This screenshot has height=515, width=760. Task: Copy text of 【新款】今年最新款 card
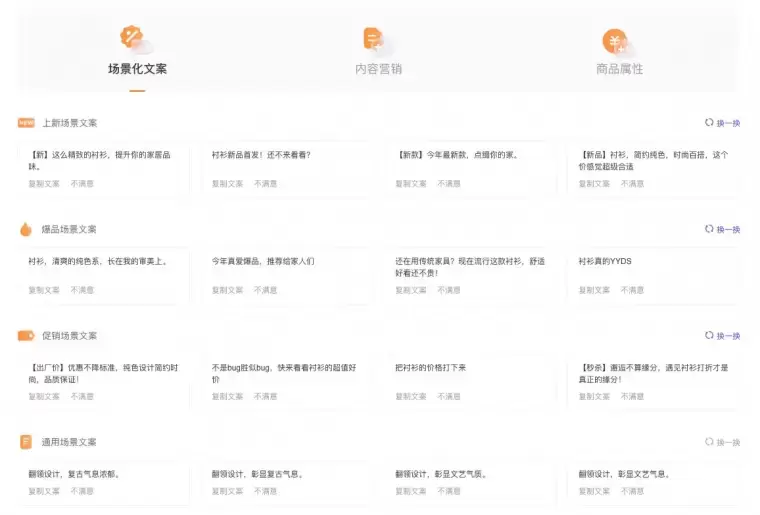(411, 184)
